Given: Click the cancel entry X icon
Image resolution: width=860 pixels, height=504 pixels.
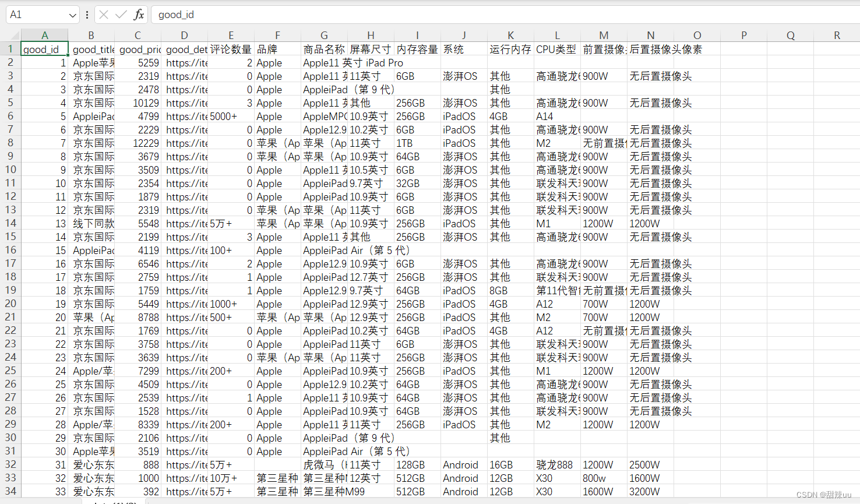Looking at the screenshot, I should click(104, 15).
